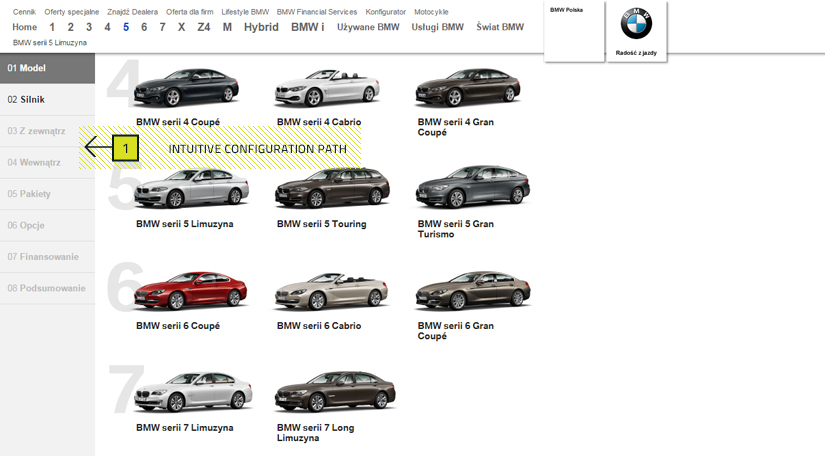Click BMW serii 6 Coupé label
825x456 pixels.
pos(178,326)
